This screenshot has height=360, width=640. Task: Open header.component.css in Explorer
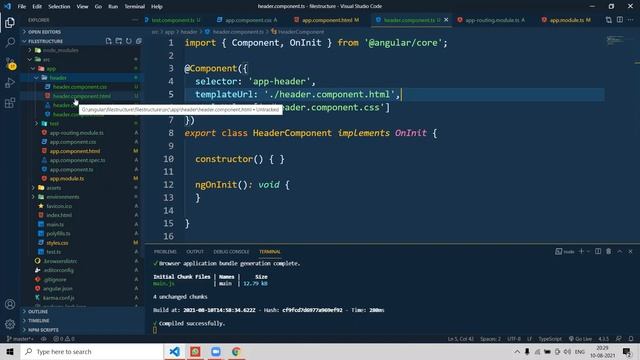80,87
